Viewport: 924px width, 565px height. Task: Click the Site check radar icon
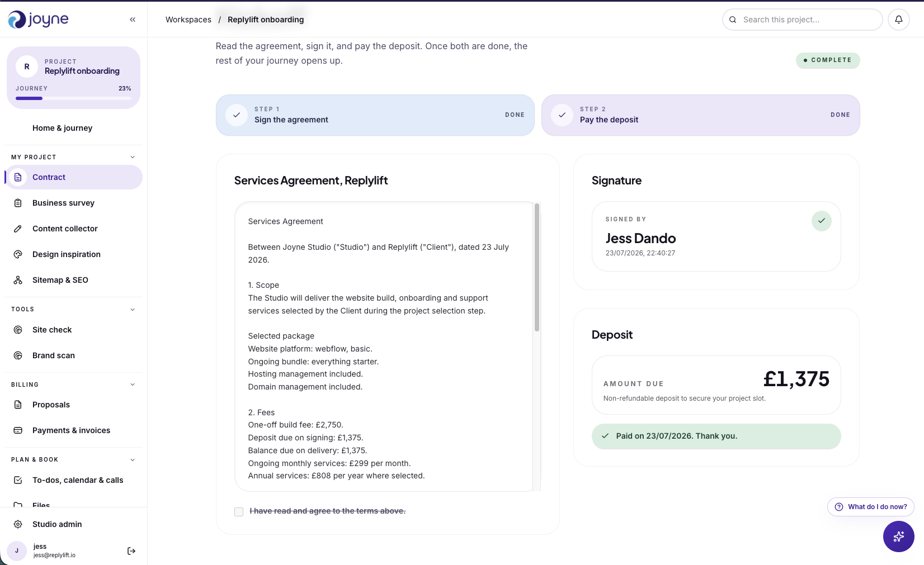click(x=18, y=330)
